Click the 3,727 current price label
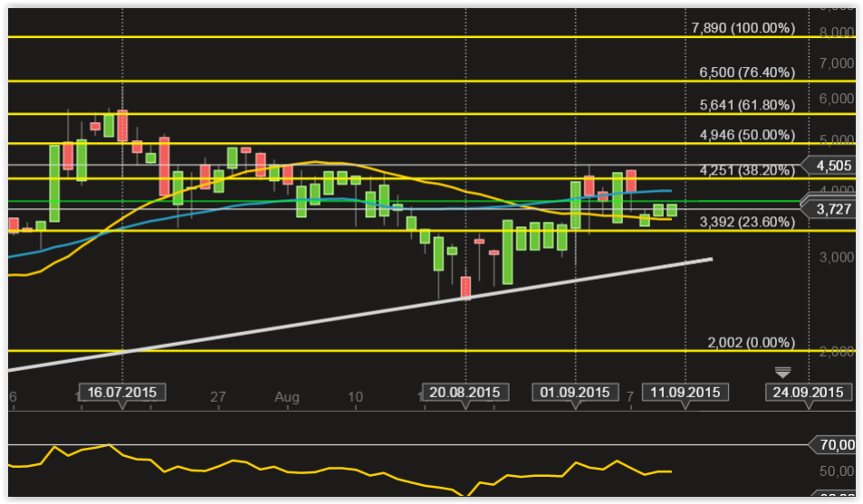The image size is (863, 504). tap(828, 209)
